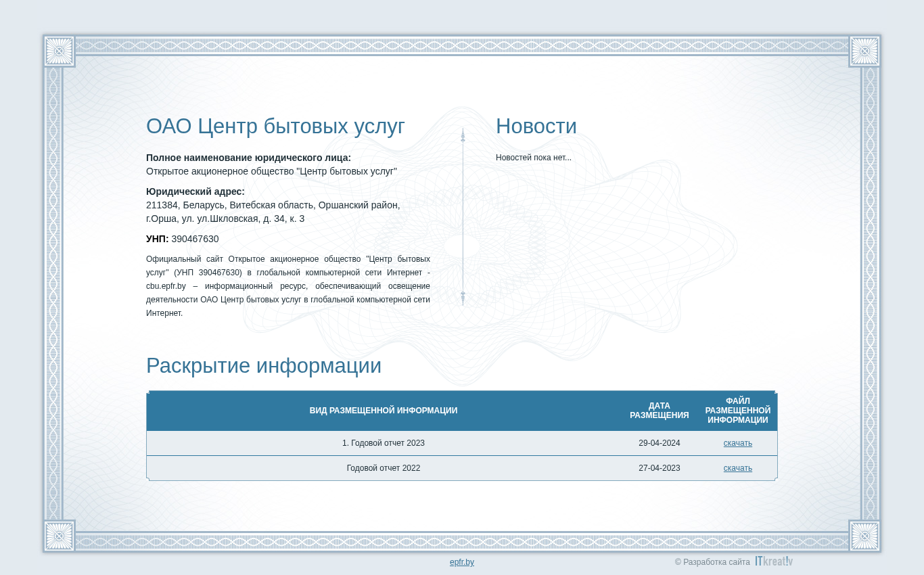Image resolution: width=924 pixels, height=575 pixels.
Task: Click the table cell 1. Годовой отчет 2023
Action: coord(384,443)
